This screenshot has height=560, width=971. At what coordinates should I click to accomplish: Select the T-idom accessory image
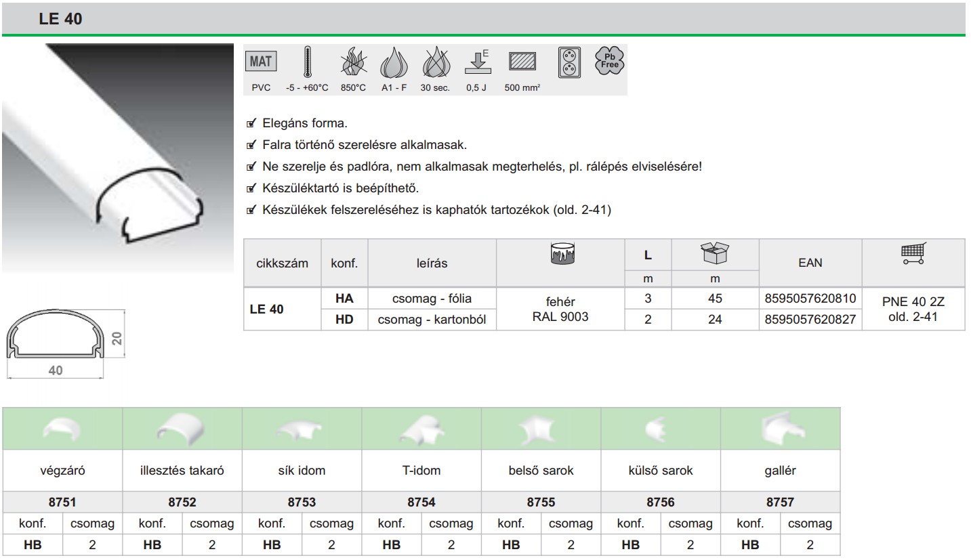[421, 429]
